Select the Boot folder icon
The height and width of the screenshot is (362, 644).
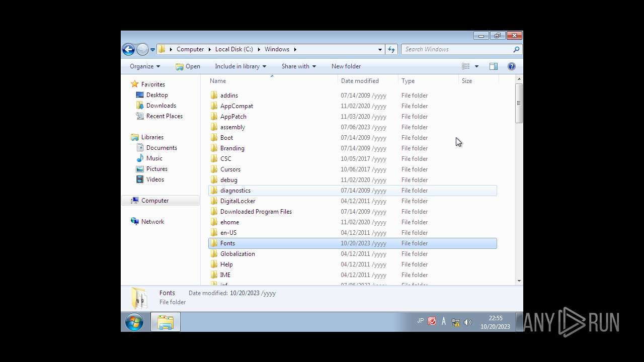[x=214, y=138]
